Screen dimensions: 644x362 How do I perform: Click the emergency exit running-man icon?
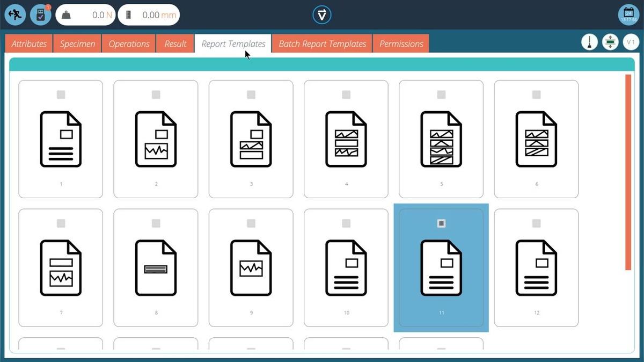(x=16, y=15)
